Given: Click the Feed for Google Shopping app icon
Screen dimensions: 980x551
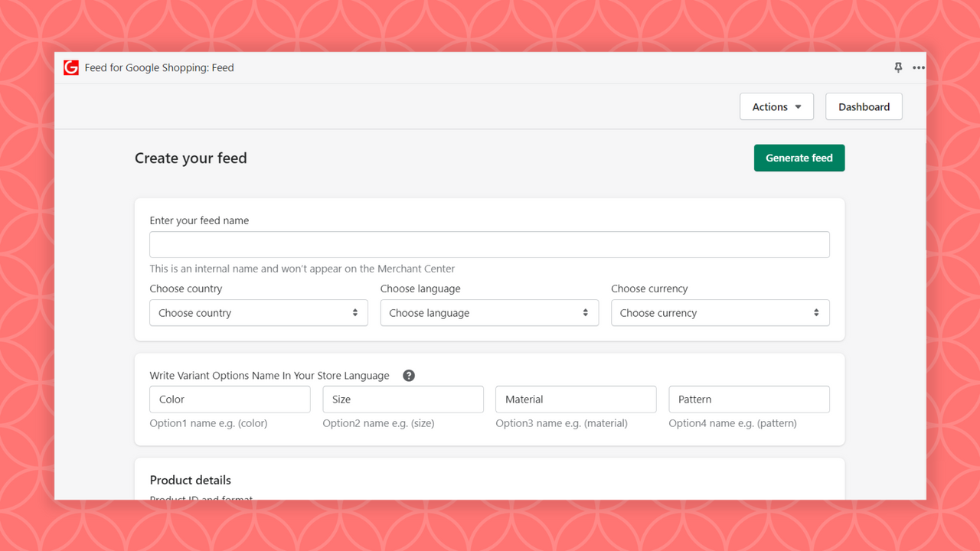Looking at the screenshot, I should (x=71, y=67).
